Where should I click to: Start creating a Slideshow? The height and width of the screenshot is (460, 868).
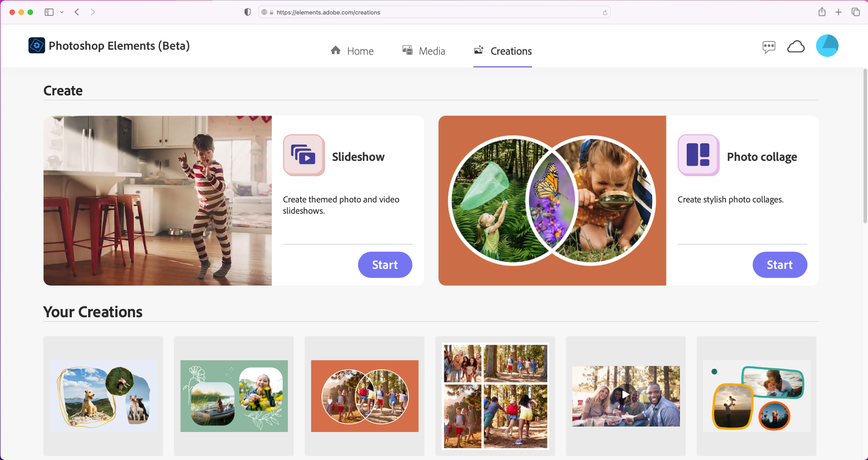coord(385,265)
